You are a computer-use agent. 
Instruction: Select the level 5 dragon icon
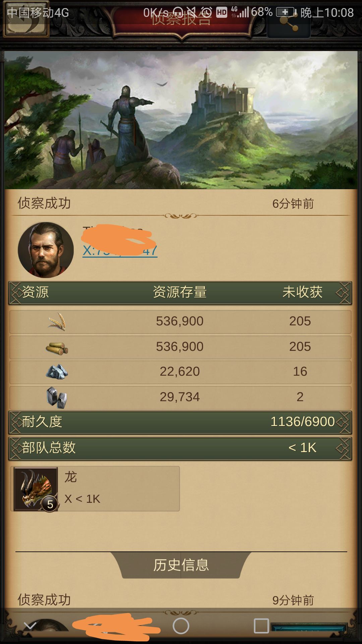coord(36,489)
